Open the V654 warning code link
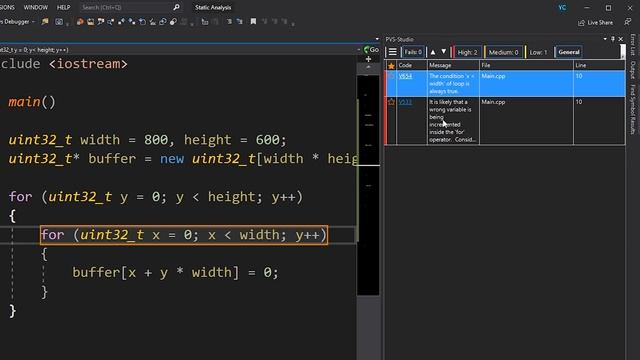The image size is (640, 360). click(405, 76)
